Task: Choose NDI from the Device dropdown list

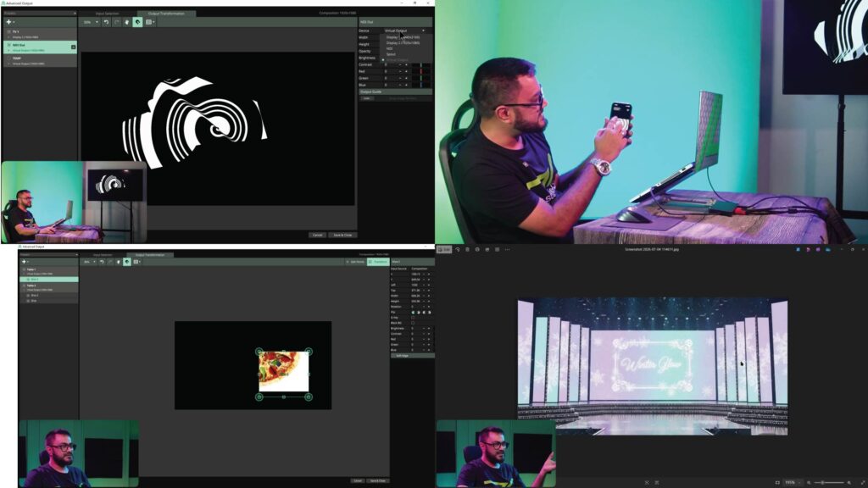Action: pos(390,48)
